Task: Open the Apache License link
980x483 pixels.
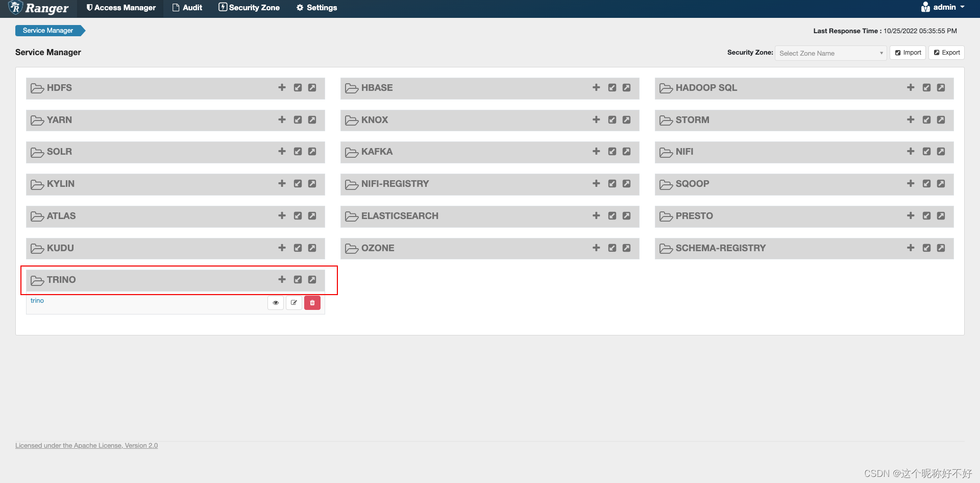Action: pos(86,446)
